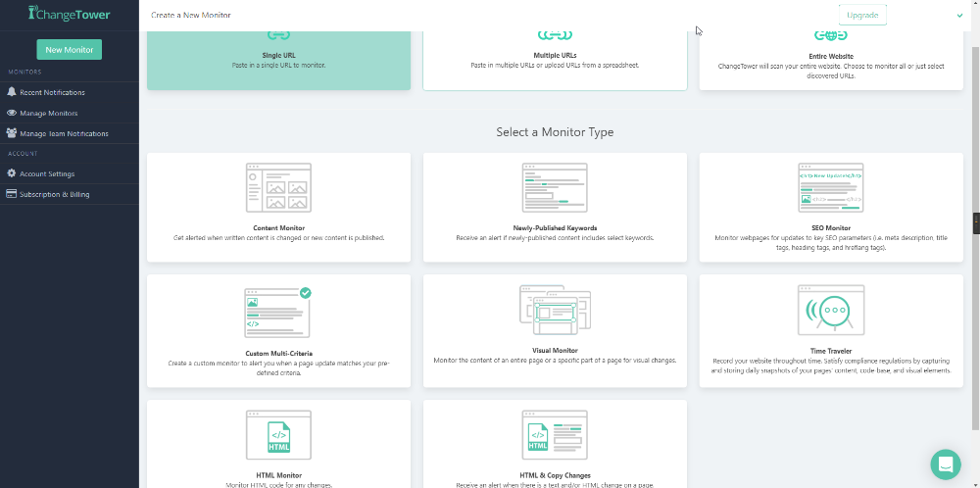Image resolution: width=980 pixels, height=488 pixels.
Task: Click the Content Monitor icon
Action: point(278,188)
